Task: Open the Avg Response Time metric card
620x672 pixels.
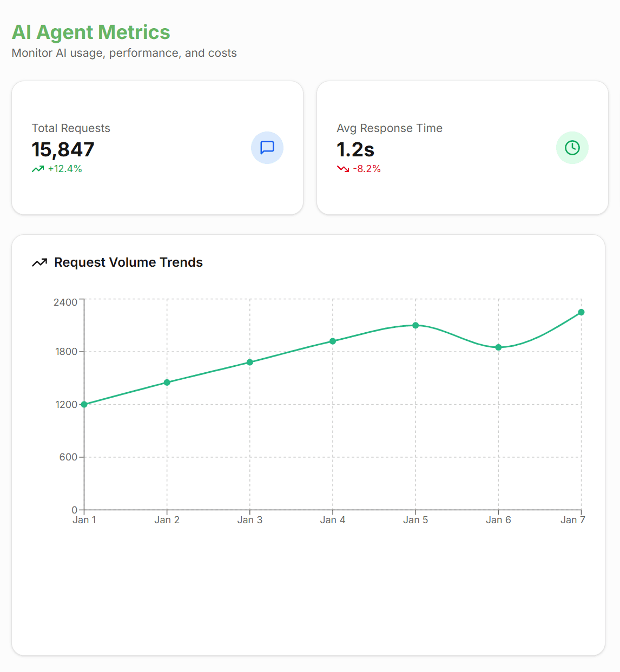Action: pos(463,147)
